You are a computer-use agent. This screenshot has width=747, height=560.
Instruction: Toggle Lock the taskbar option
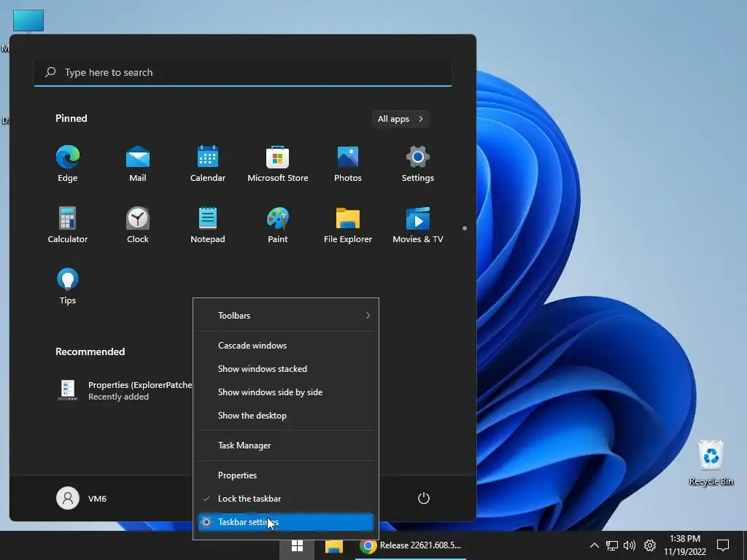tap(286, 499)
